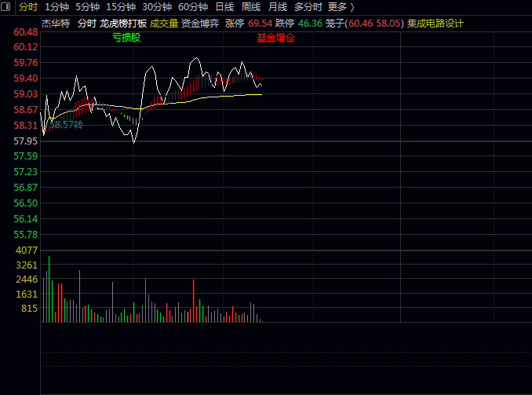This screenshot has width=532, height=395.
Task: Select the 成交量 volume indicator
Action: pos(164,24)
